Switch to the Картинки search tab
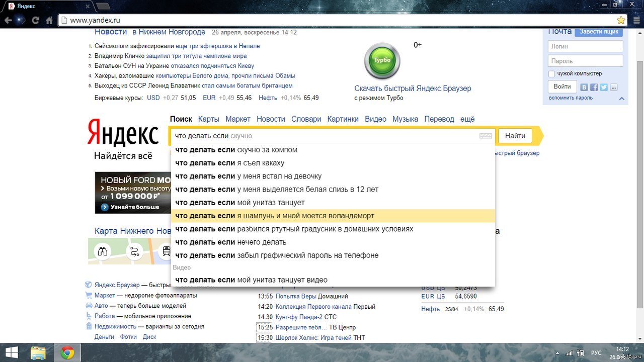644x362 pixels. click(x=343, y=119)
